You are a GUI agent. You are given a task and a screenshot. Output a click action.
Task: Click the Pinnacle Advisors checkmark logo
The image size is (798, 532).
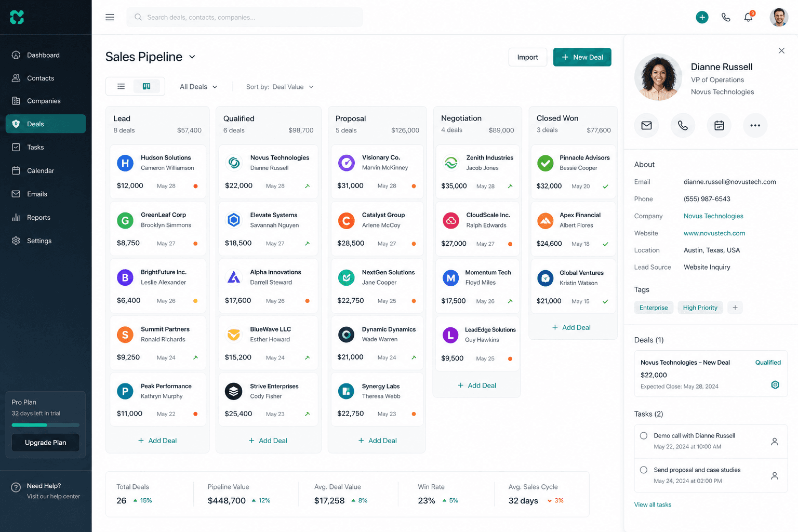point(545,163)
